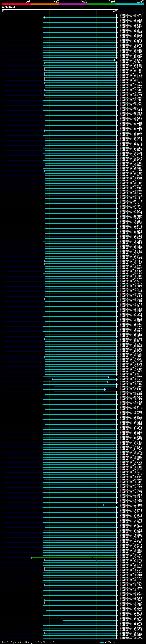Open hit UniRef100_Q9ASU9
The height and width of the screenshot is (644, 146).
(131, 22)
